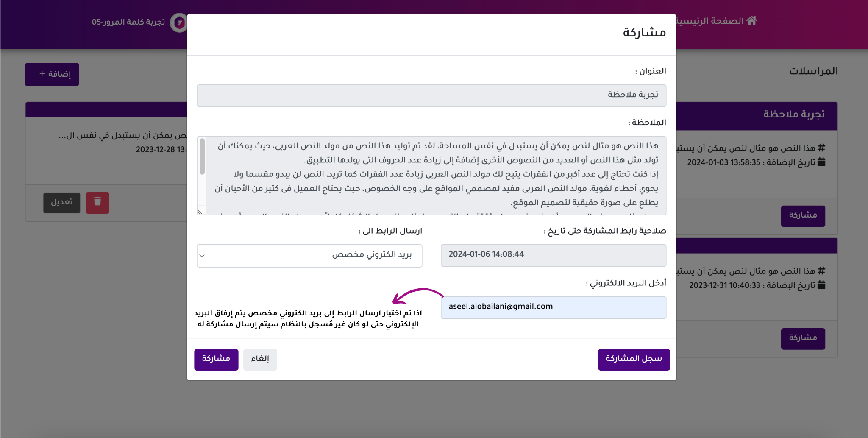
Task: Click the صلاحية رابط المشاركة date field
Action: tap(553, 255)
